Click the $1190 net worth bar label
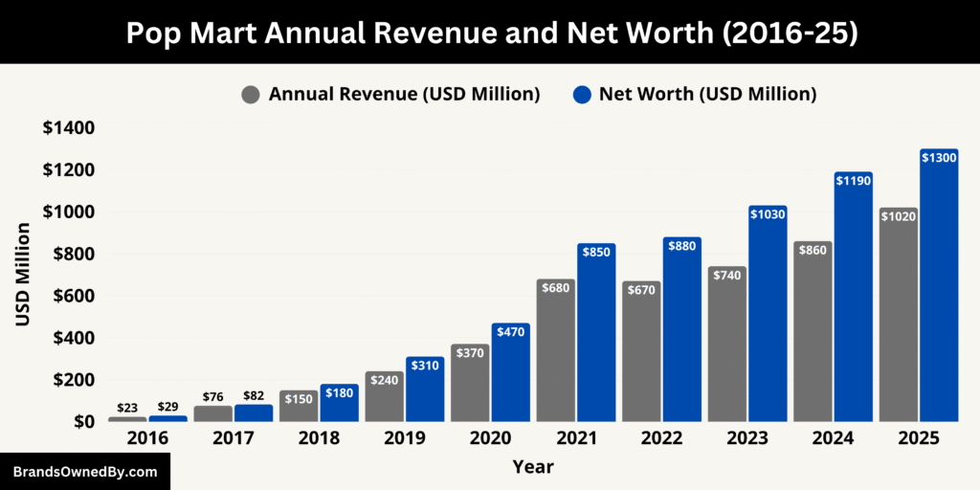 (854, 181)
